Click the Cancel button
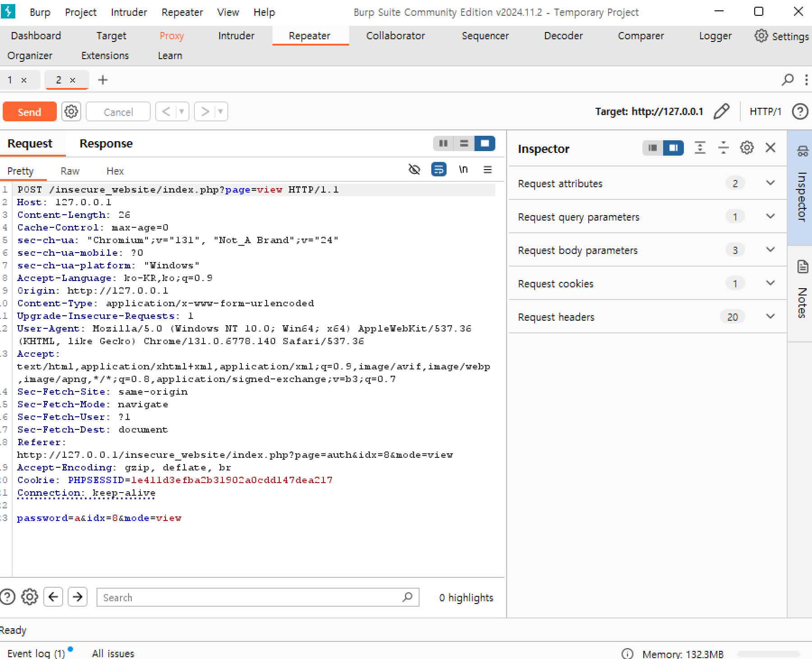812x659 pixels. pos(118,112)
